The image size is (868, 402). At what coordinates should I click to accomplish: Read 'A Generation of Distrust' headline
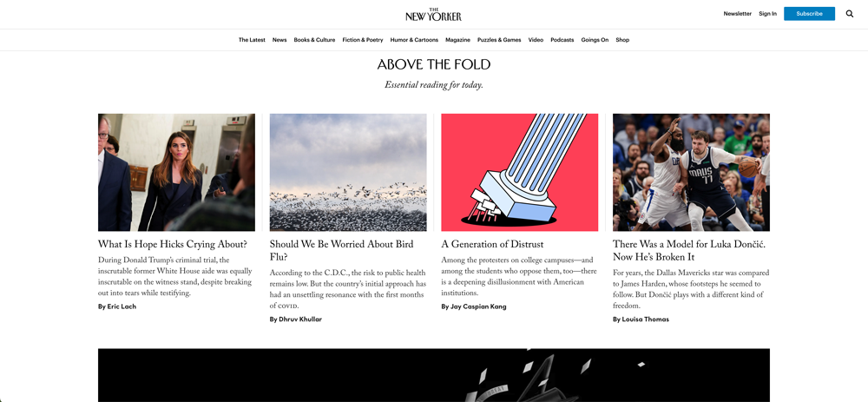click(x=492, y=244)
